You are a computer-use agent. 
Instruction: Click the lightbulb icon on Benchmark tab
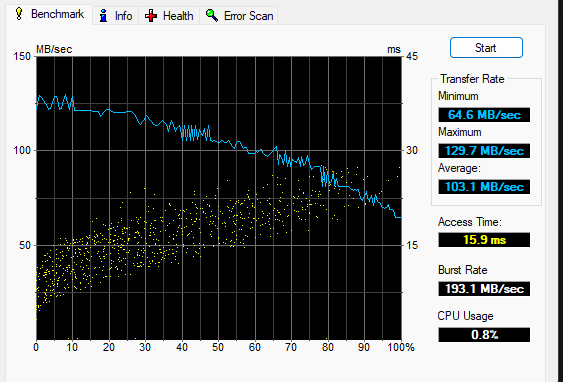[19, 14]
